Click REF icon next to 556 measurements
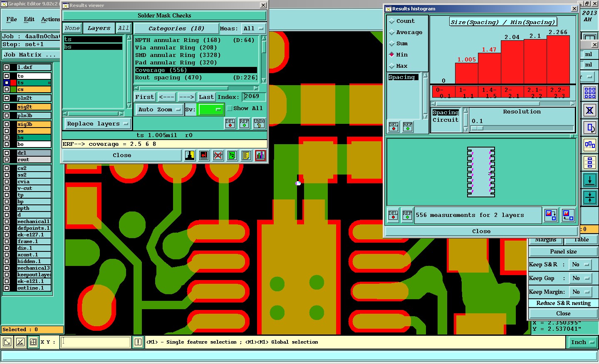Viewport: 599px width, 364px height. [x=407, y=215]
